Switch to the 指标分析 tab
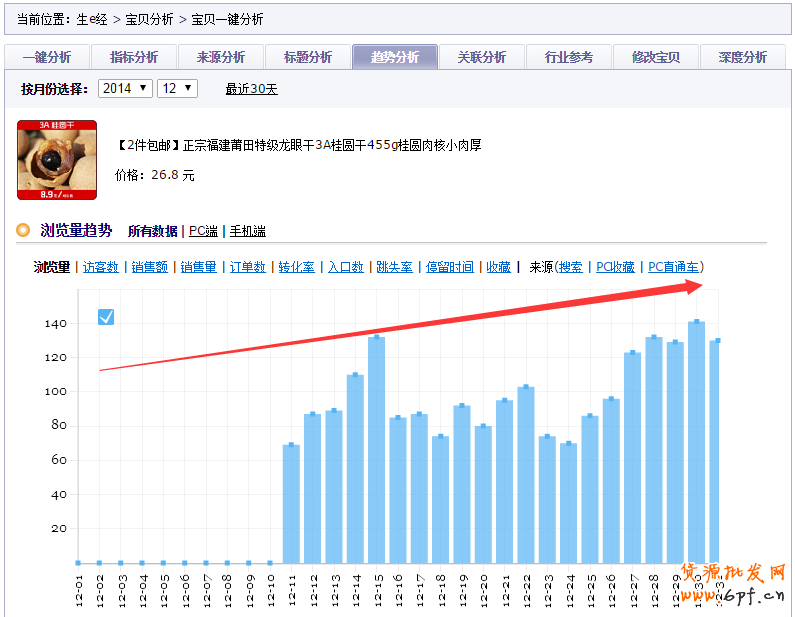Screen dimensions: 795x617 point(133,57)
